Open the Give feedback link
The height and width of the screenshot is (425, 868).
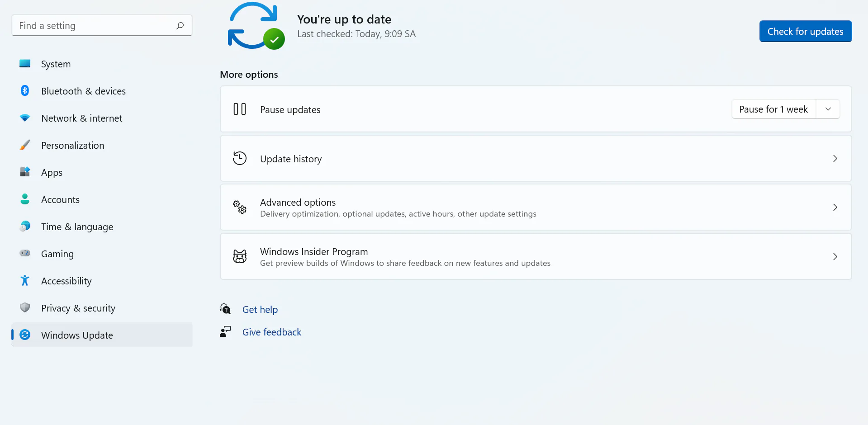click(272, 332)
